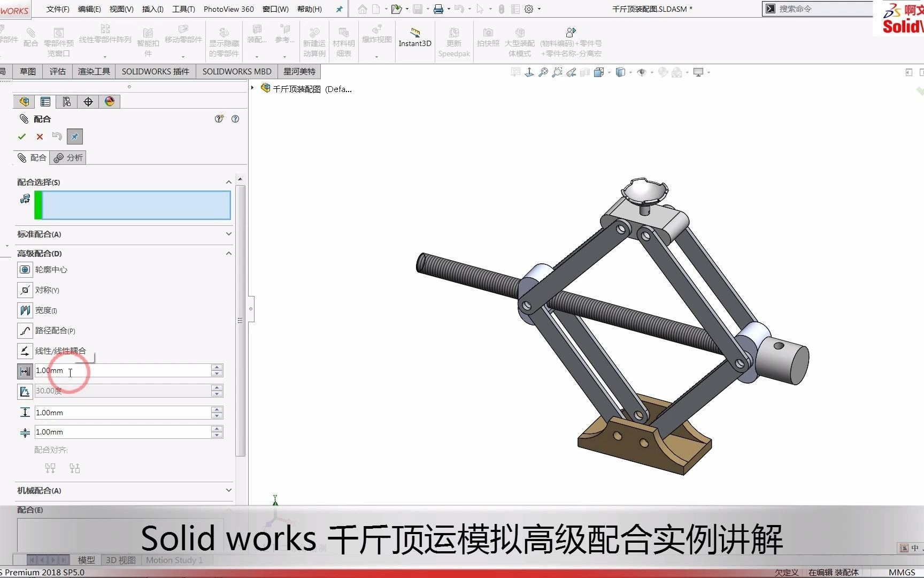
Task: Select the 对称 (Symmetric) mate
Action: tap(25, 290)
